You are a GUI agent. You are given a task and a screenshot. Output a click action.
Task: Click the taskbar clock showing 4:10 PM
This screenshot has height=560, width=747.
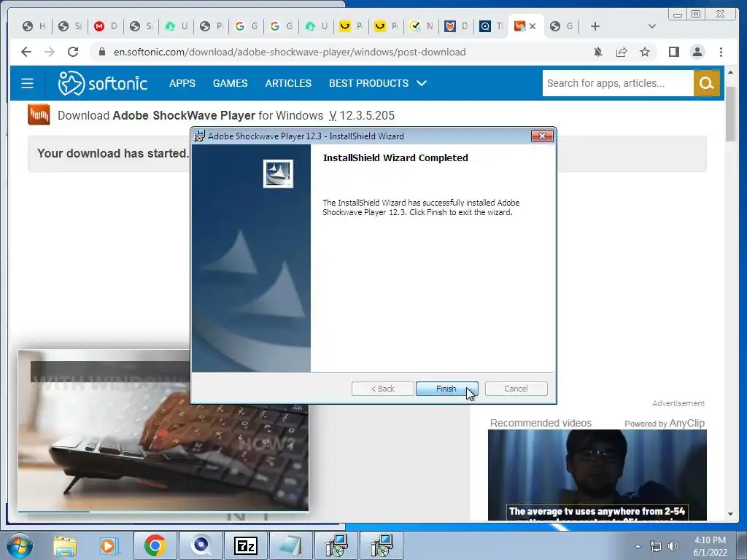pos(710,546)
